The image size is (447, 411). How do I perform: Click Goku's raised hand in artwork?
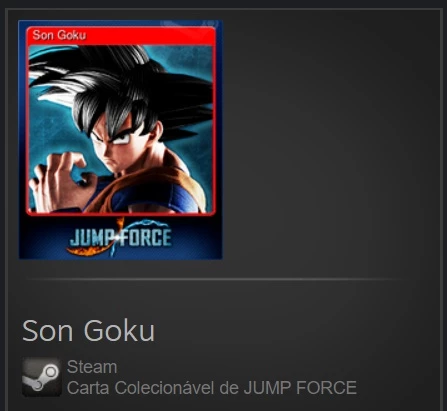(x=60, y=182)
